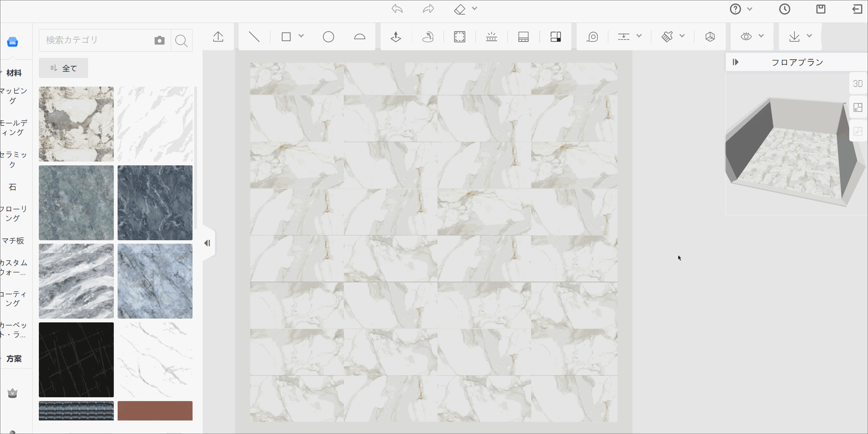Click the alignment spacing tool icon
The width and height of the screenshot is (868, 434).
(x=624, y=37)
